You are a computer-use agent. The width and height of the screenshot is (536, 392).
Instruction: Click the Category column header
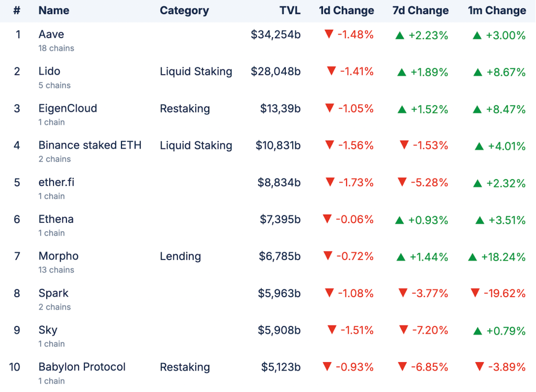click(x=184, y=10)
